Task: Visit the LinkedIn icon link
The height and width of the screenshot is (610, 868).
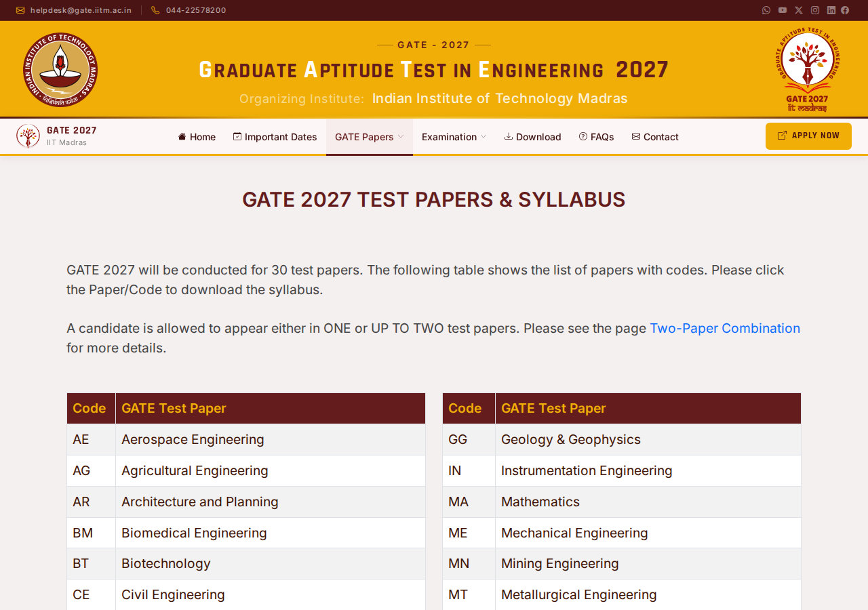Action: pos(831,10)
